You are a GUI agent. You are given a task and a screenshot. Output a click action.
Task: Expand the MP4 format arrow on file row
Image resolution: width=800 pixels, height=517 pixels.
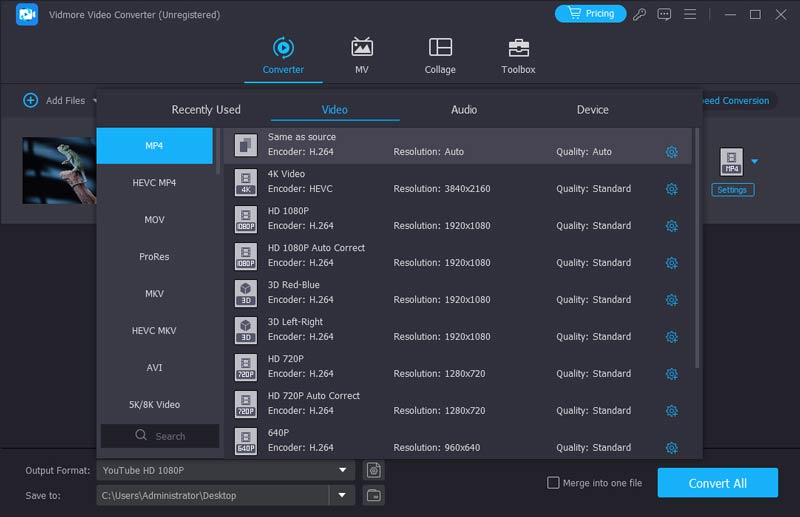(755, 161)
